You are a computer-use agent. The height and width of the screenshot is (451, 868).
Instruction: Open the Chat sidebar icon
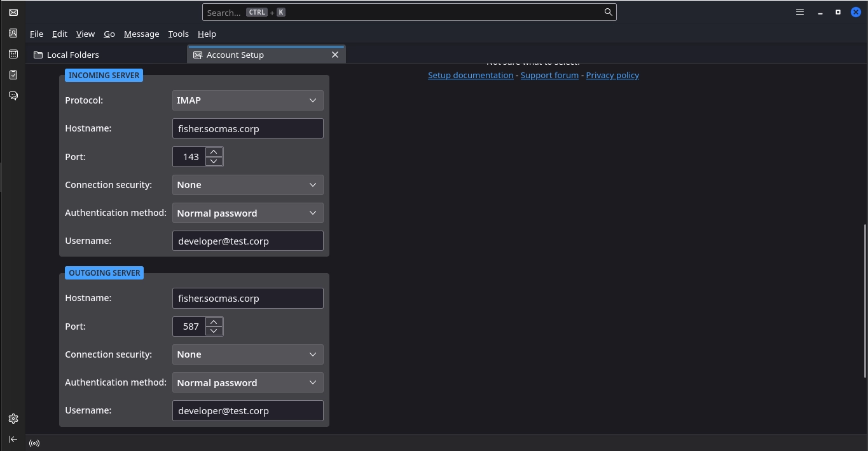click(13, 96)
